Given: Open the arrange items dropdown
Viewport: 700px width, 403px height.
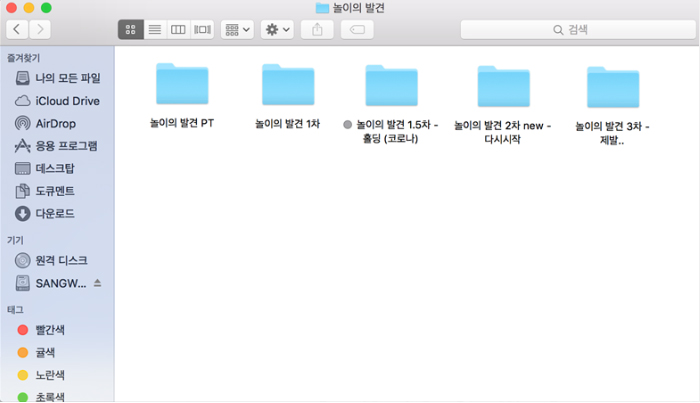Looking at the screenshot, I should point(237,30).
